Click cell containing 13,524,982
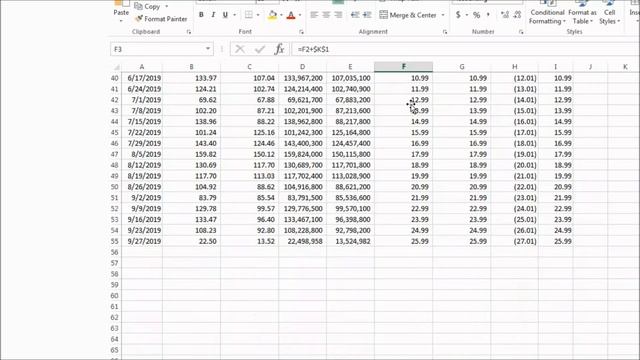 (350, 241)
